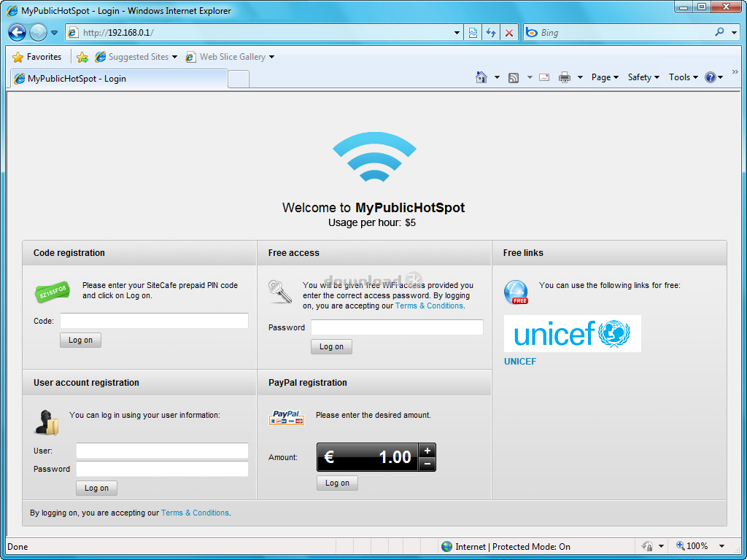The width and height of the screenshot is (747, 560).
Task: Open the UNICEF logo banner
Action: (x=573, y=333)
